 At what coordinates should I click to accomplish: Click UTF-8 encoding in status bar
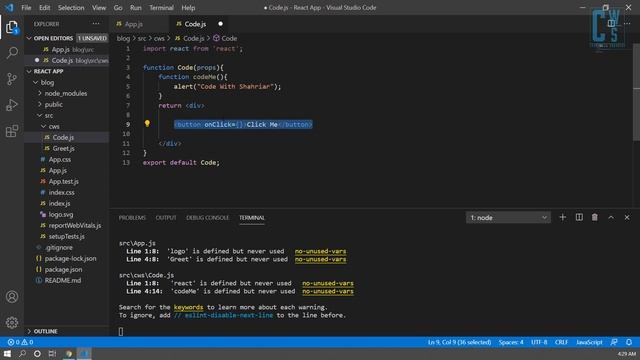[x=539, y=342]
